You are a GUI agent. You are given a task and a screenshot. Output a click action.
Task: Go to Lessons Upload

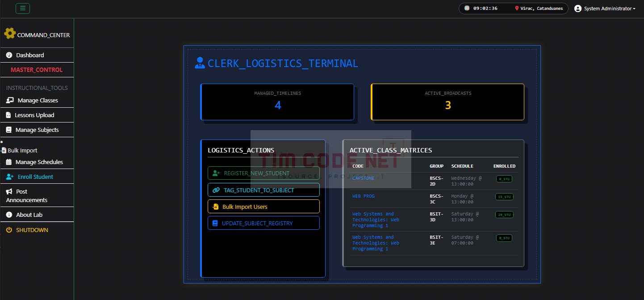37,115
